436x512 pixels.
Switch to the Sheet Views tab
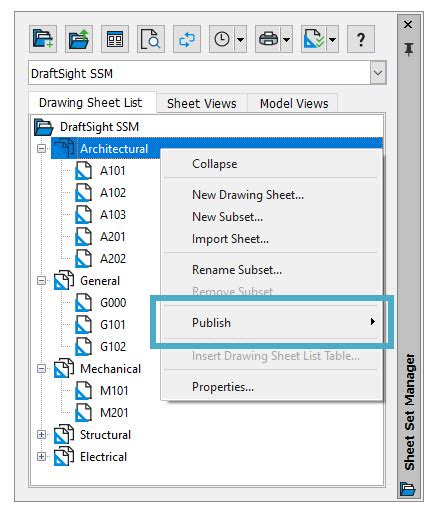pos(202,104)
